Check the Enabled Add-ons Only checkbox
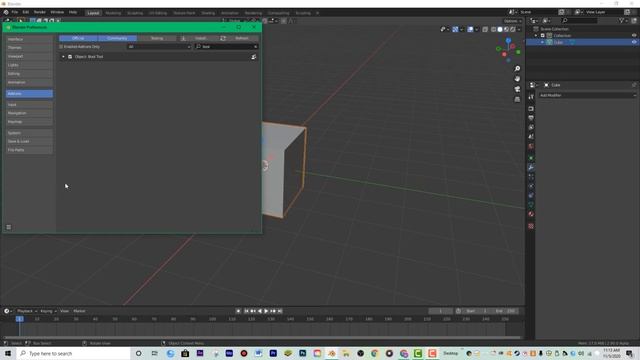The width and height of the screenshot is (640, 360). click(x=61, y=47)
